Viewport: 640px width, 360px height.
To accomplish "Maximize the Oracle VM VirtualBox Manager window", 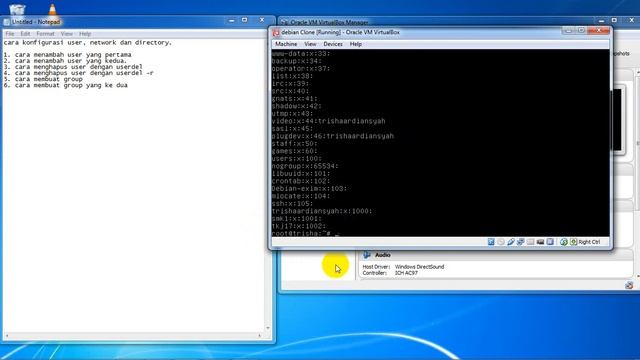I will (x=614, y=20).
